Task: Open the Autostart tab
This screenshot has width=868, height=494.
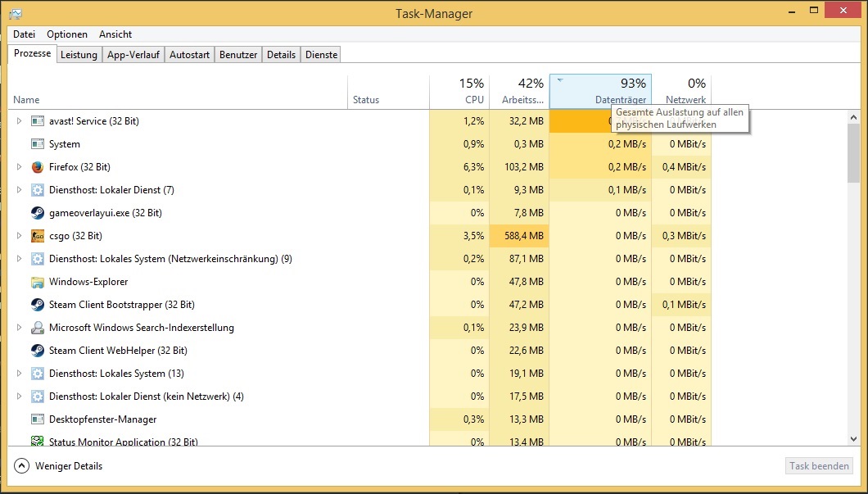Action: click(x=189, y=55)
